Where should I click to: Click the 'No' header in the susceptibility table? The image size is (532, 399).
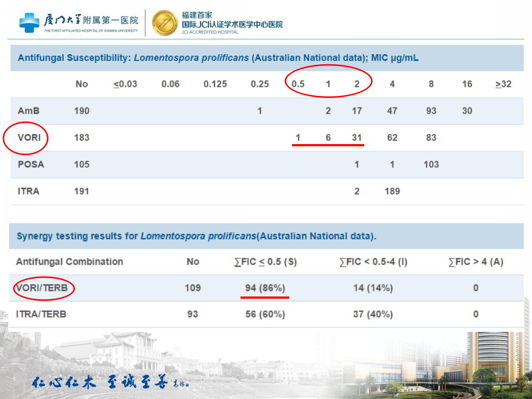click(82, 84)
